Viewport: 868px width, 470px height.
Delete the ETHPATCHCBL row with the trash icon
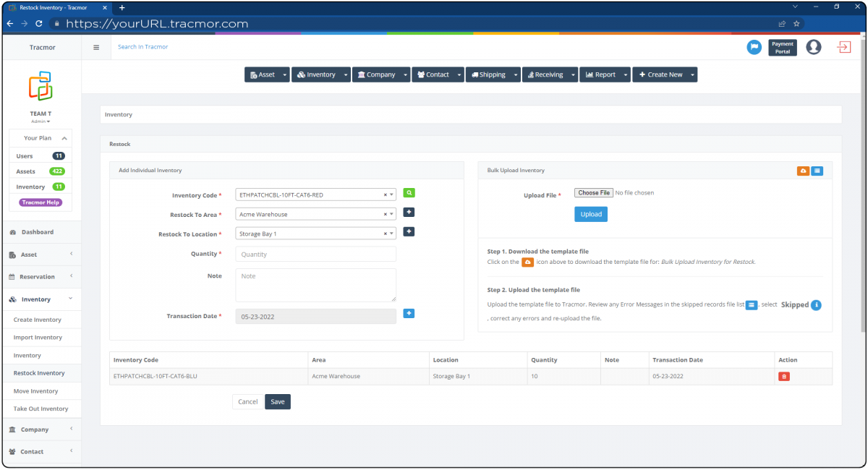[783, 376]
